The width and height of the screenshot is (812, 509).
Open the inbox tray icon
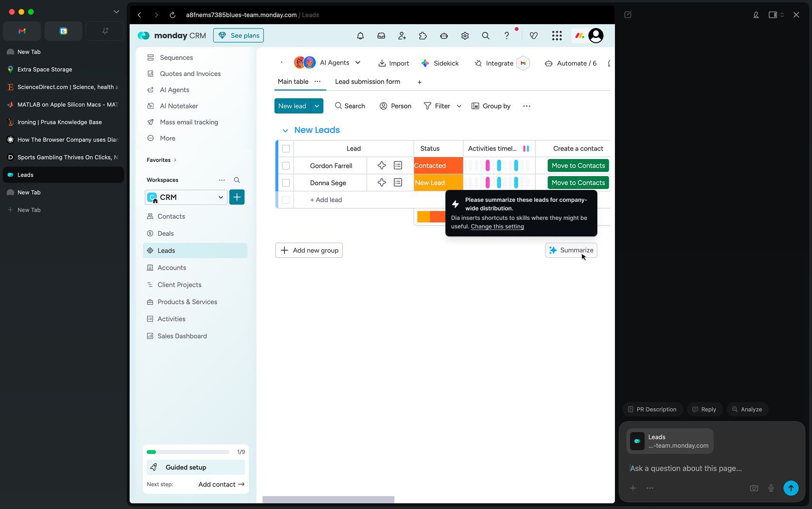click(381, 36)
